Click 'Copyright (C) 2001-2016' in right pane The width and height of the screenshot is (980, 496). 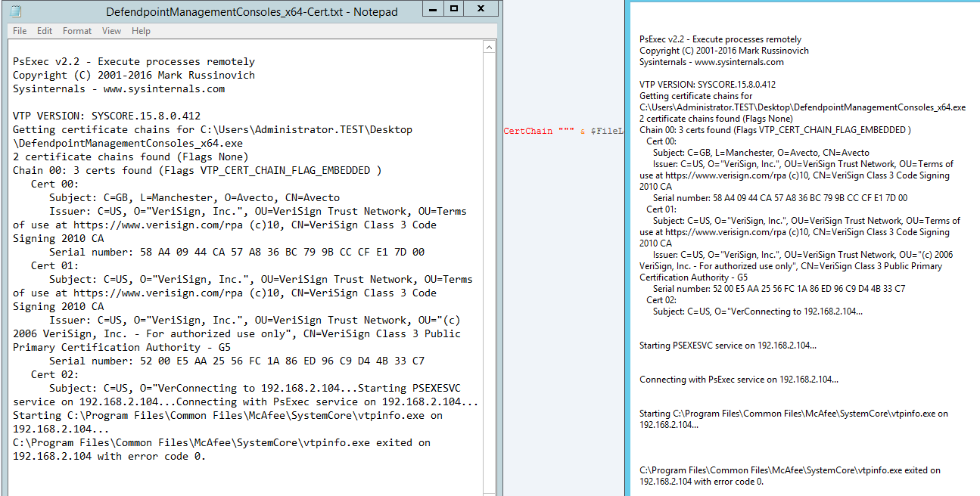724,51
